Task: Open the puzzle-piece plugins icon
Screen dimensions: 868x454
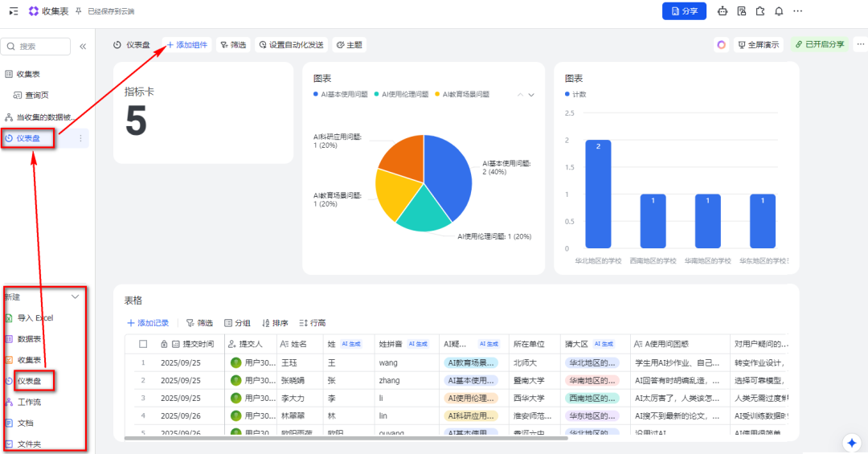Action: click(x=760, y=11)
